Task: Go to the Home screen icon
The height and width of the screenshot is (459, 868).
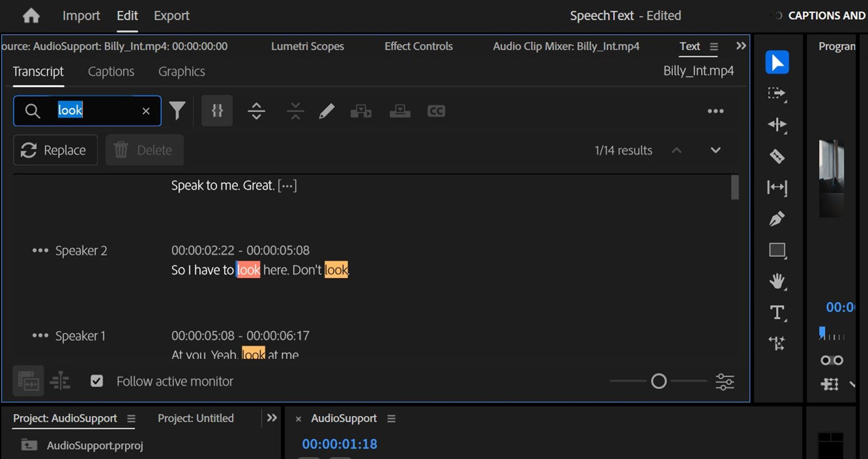Action: pos(31,16)
